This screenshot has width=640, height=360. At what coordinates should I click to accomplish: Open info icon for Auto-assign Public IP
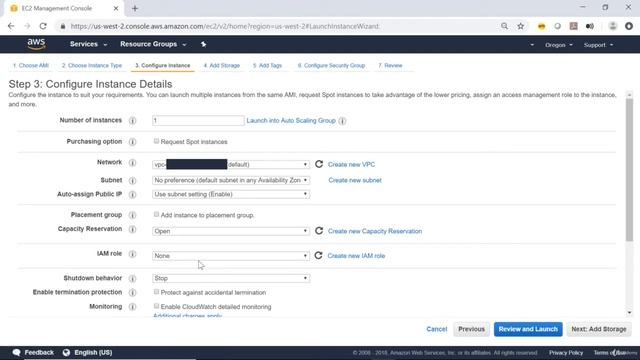(132, 195)
